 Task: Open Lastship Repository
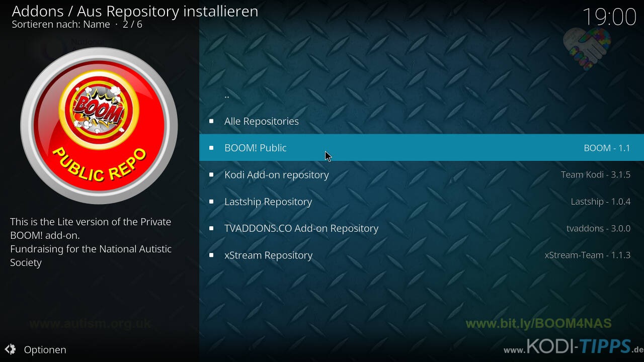click(422, 201)
